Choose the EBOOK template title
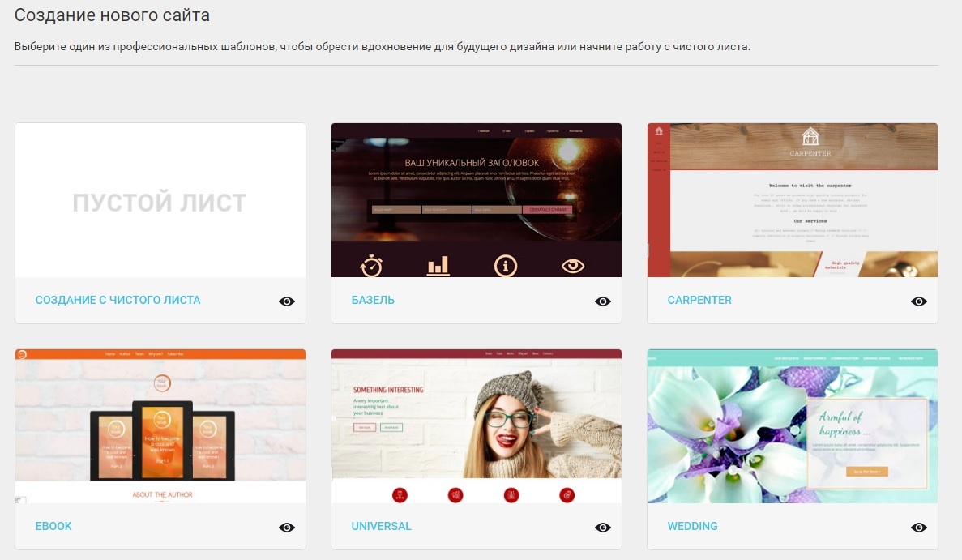 click(x=53, y=526)
